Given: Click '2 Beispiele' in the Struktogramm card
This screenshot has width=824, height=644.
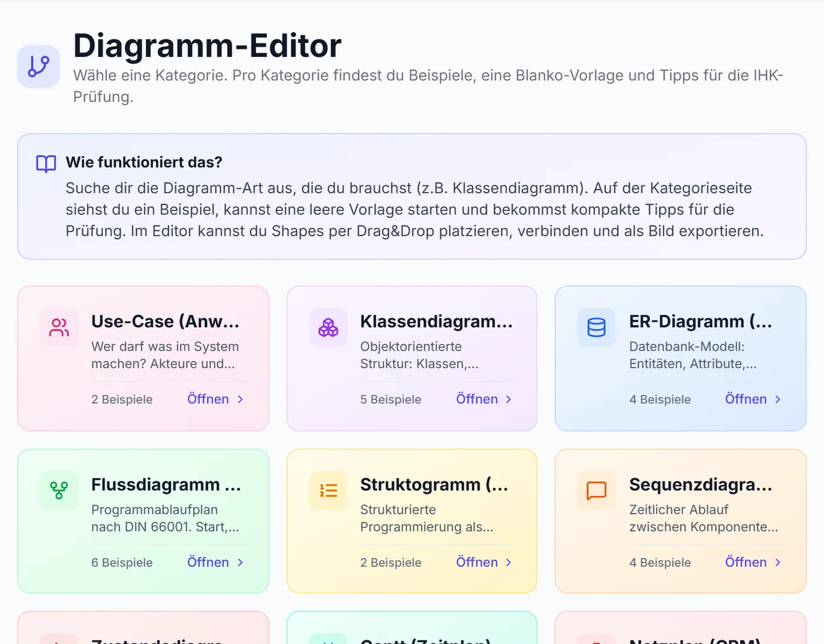Looking at the screenshot, I should (x=391, y=562).
